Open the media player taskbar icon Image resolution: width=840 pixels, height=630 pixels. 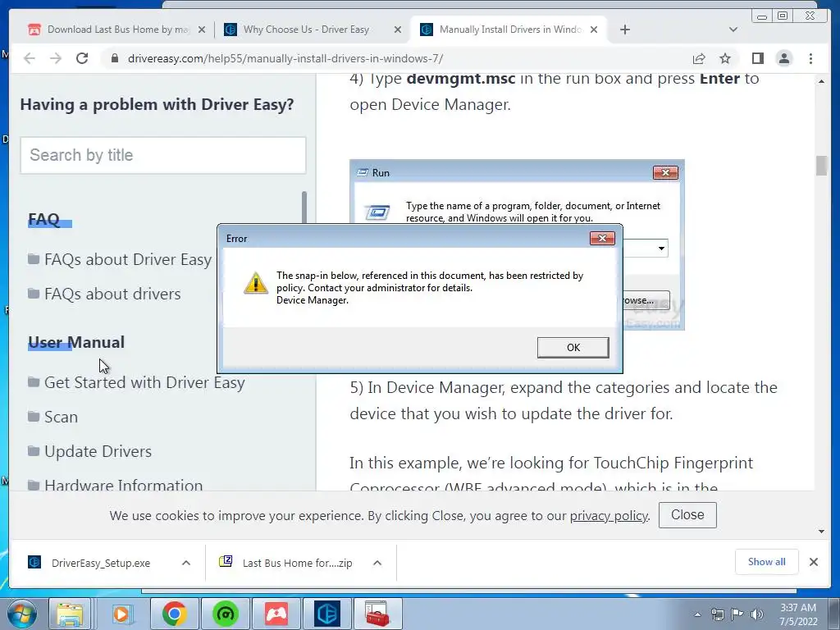click(121, 614)
